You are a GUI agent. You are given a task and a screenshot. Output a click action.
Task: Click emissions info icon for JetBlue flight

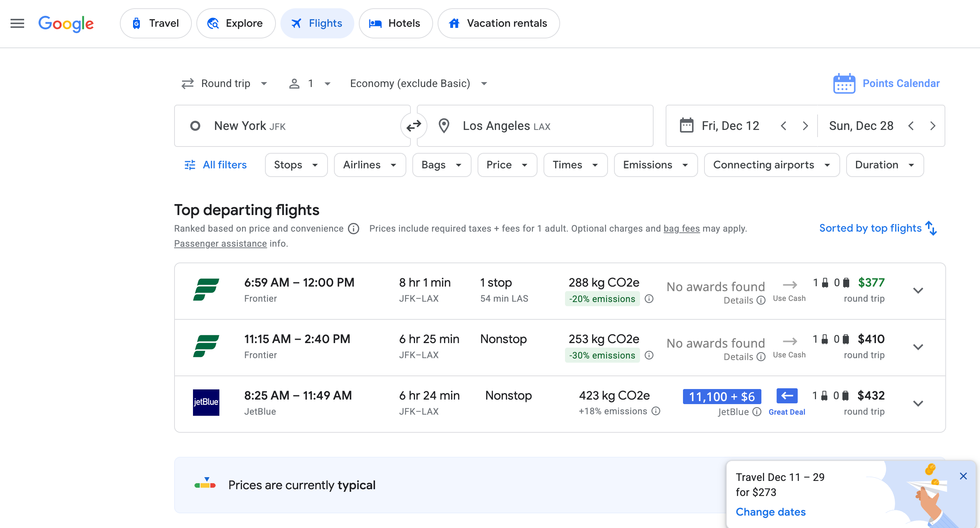pos(656,411)
